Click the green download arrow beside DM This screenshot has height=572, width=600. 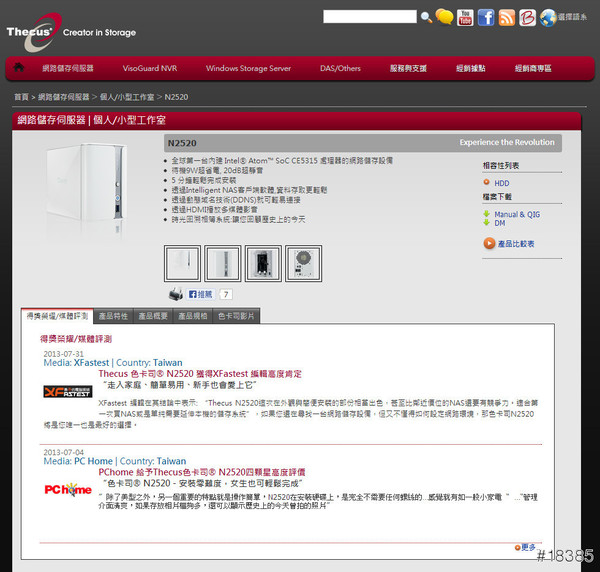click(486, 222)
